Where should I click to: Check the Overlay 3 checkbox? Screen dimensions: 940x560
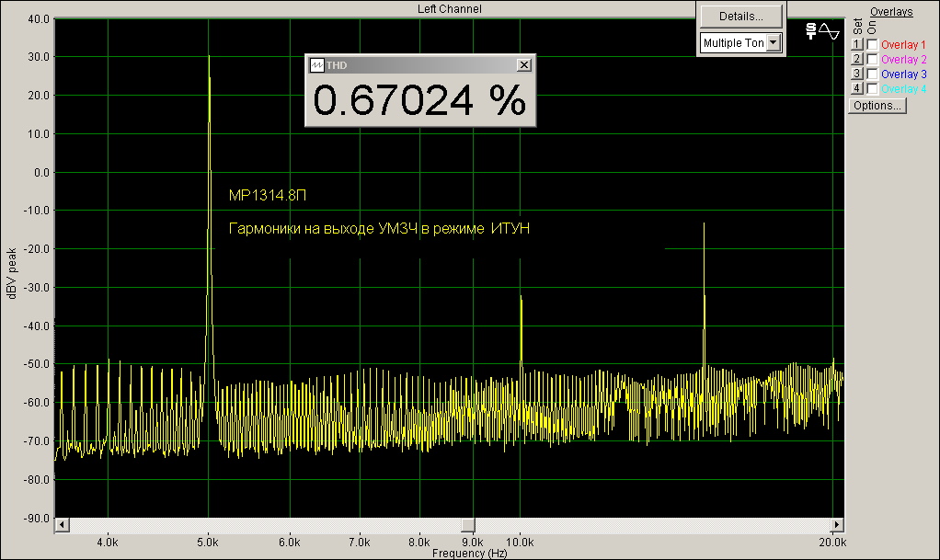point(872,74)
